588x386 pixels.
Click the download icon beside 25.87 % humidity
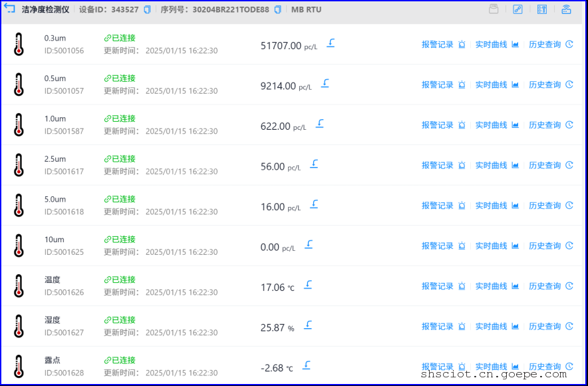pyautogui.click(x=308, y=325)
